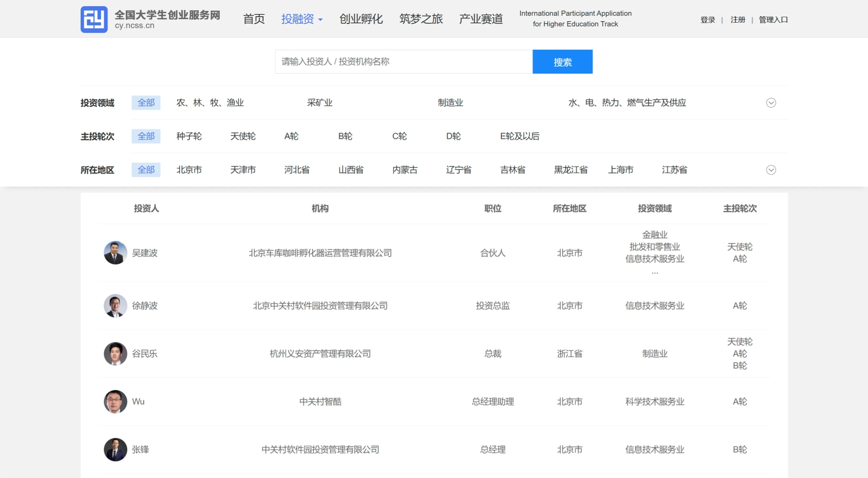Image resolution: width=868 pixels, height=478 pixels.
Task: Expand more 所在地区 options with chevron
Action: click(x=771, y=170)
